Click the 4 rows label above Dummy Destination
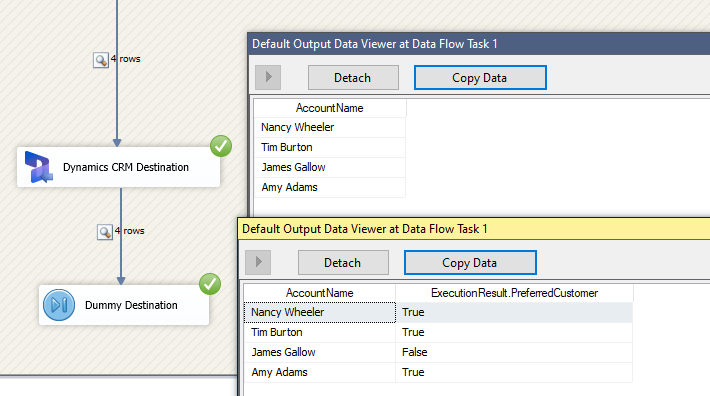Image resolution: width=710 pixels, height=396 pixels. coord(130,231)
